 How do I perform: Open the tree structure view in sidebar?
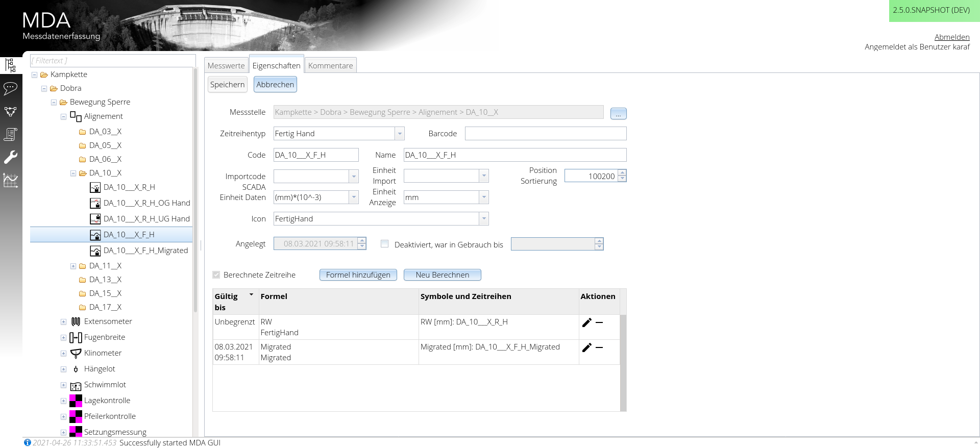(11, 65)
